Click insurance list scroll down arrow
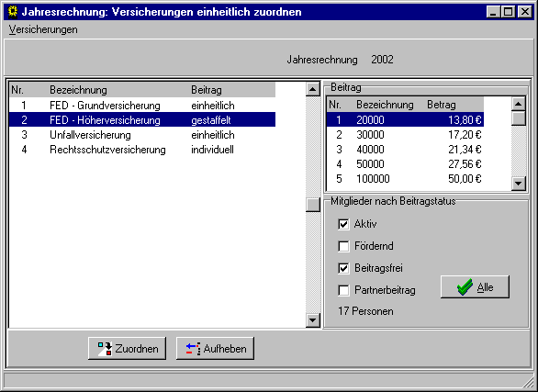Viewport: 538px width, 392px height. point(312,320)
